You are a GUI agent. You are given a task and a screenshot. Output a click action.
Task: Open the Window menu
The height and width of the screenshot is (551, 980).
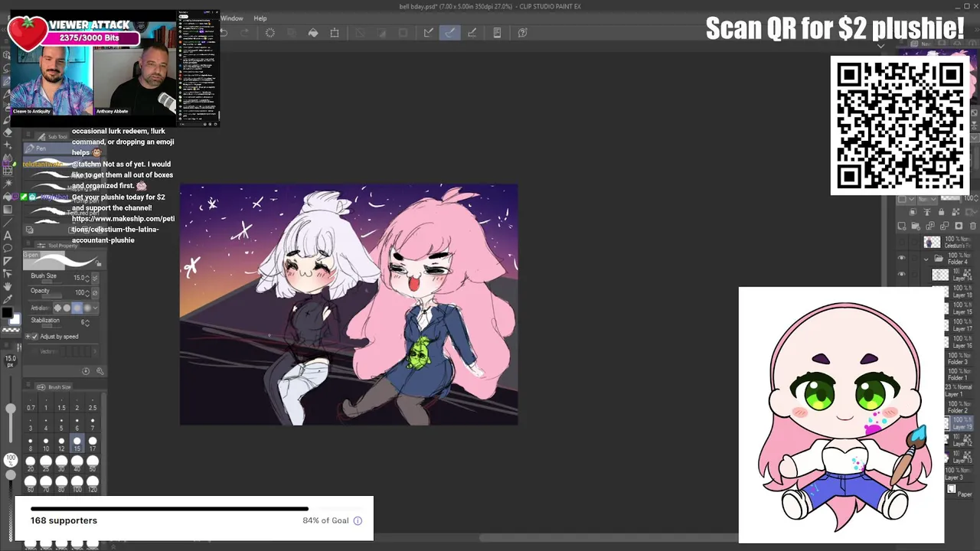click(x=232, y=18)
